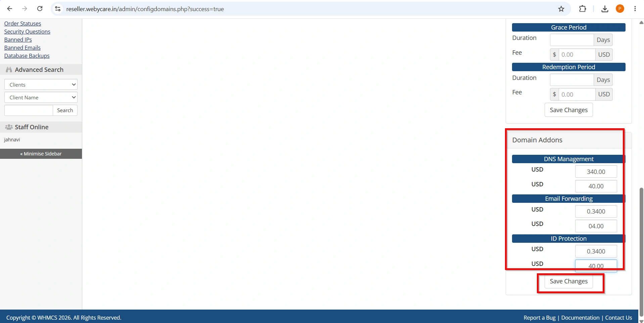Click the Search button in sidebar
The width and height of the screenshot is (644, 323).
[x=65, y=110]
